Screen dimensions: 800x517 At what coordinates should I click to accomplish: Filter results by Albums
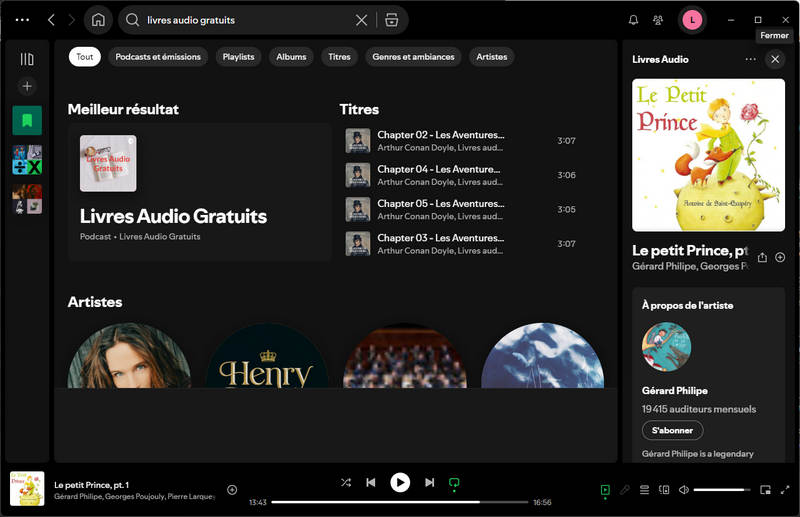(x=291, y=57)
